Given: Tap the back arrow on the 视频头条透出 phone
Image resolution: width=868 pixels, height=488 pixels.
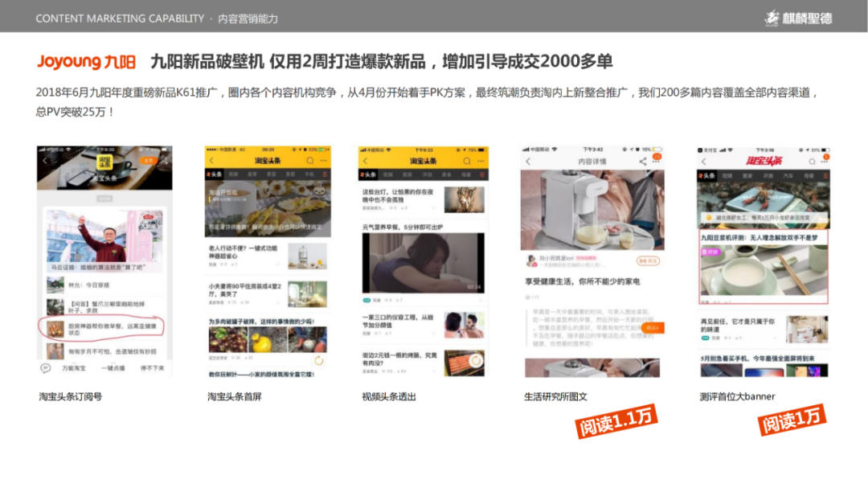Looking at the screenshot, I should pyautogui.click(x=365, y=161).
